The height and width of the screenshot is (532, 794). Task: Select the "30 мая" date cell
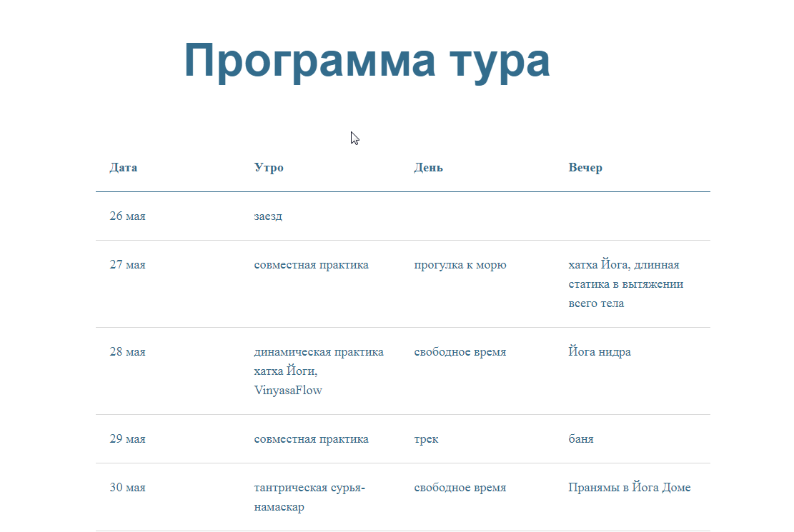click(x=127, y=488)
